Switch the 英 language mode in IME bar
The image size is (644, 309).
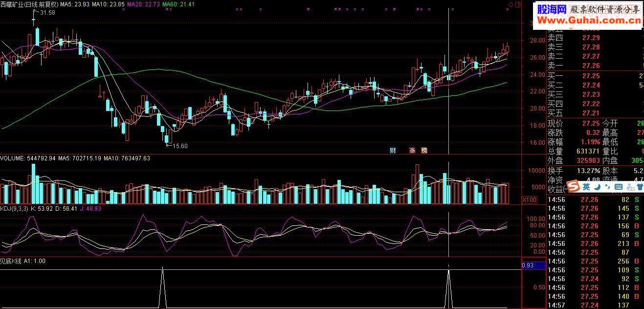coord(586,187)
